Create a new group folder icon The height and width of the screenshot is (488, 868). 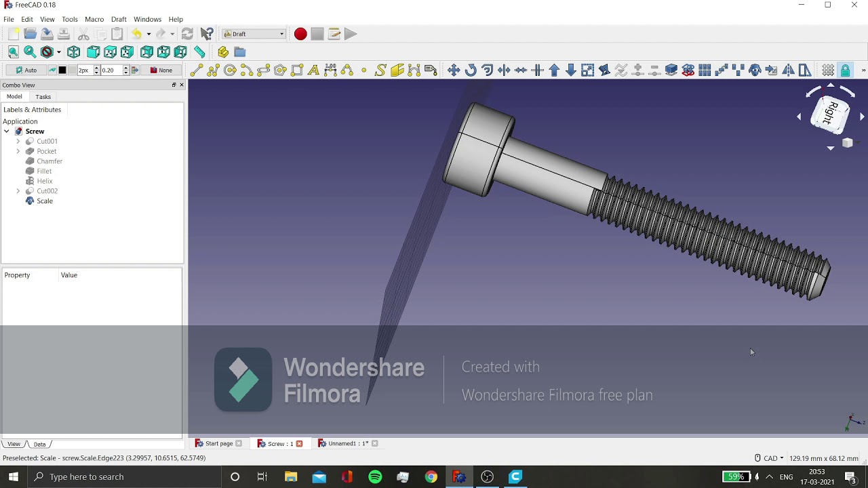pos(239,52)
